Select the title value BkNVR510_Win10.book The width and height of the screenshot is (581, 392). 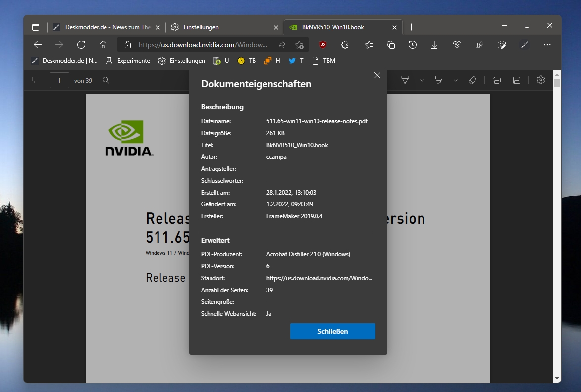[x=297, y=145]
